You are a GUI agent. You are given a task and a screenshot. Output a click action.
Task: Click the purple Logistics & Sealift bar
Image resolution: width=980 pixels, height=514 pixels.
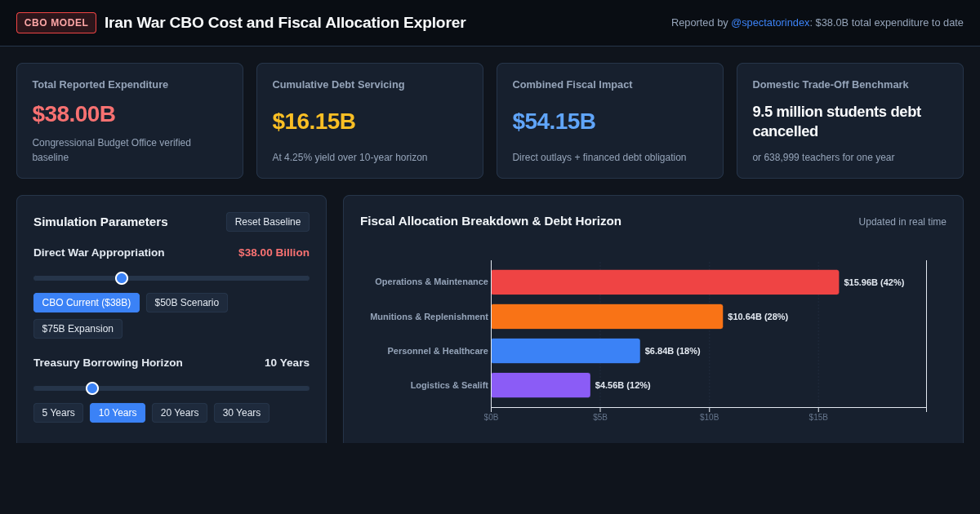coord(541,385)
